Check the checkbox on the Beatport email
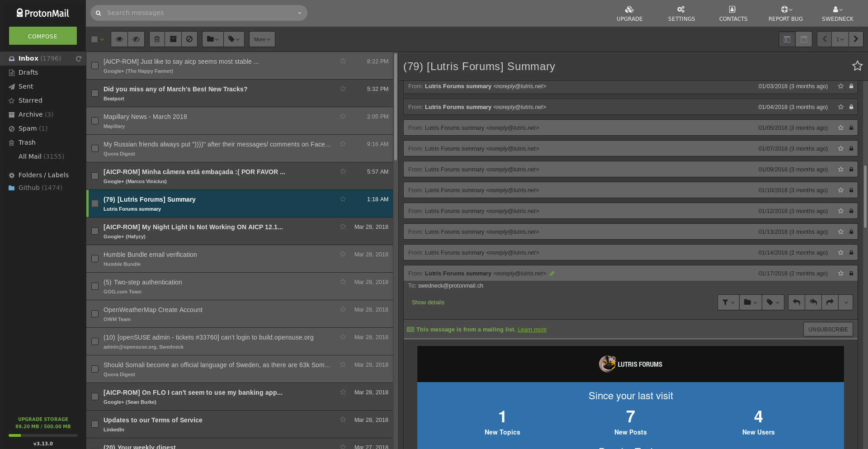 (x=94, y=93)
